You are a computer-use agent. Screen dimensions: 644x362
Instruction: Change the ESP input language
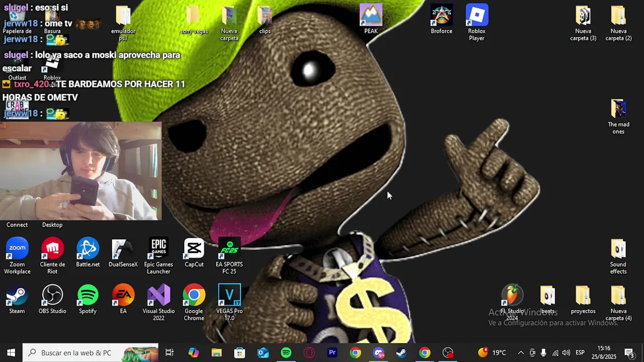pos(580,352)
